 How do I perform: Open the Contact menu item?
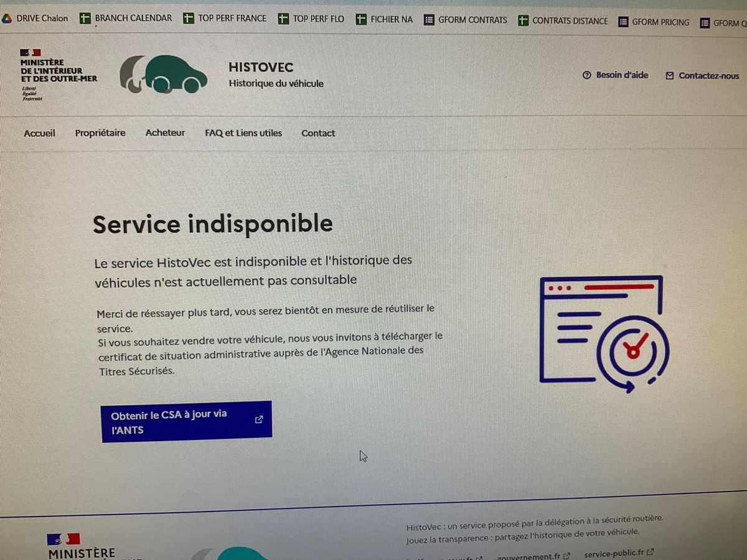click(318, 133)
